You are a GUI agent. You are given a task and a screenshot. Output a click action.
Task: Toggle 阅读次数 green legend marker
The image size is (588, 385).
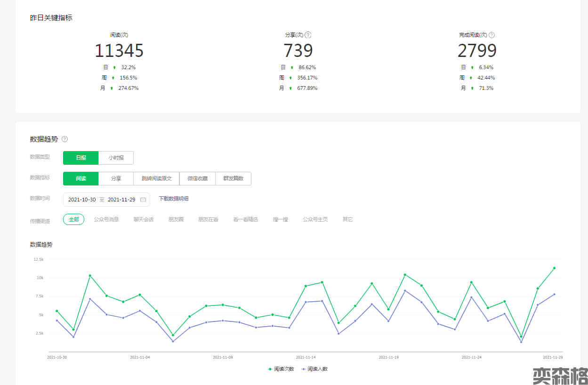pos(270,369)
